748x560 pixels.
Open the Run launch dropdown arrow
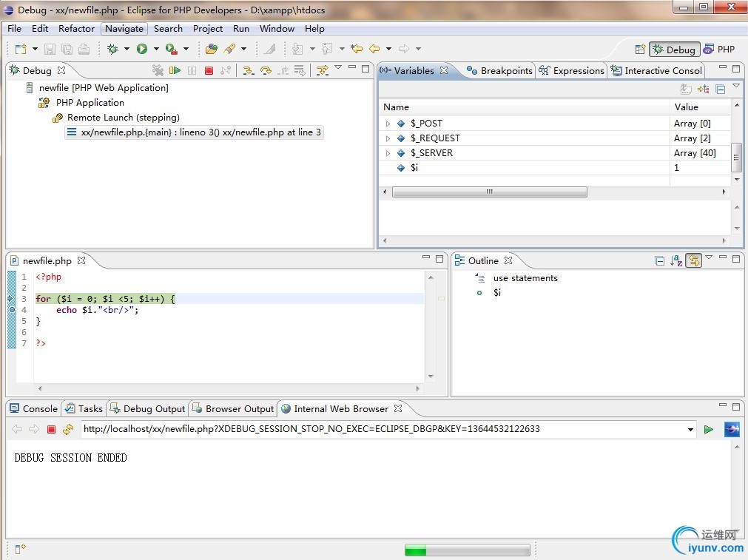tap(155, 49)
